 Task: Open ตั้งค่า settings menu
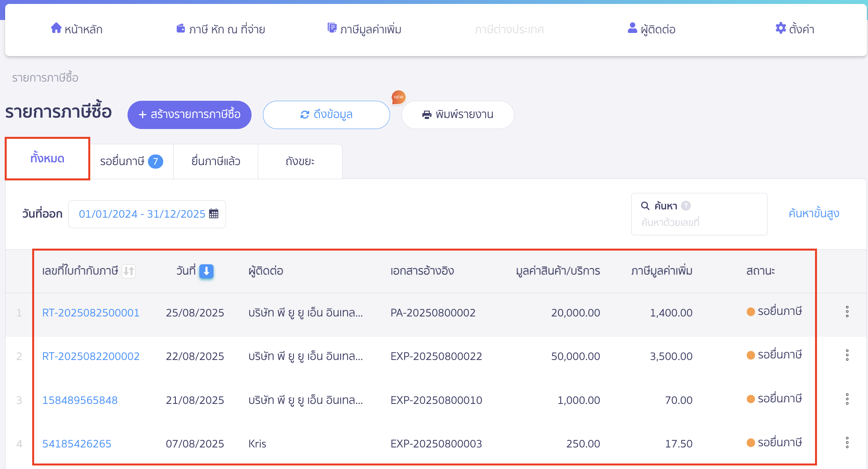pos(795,29)
